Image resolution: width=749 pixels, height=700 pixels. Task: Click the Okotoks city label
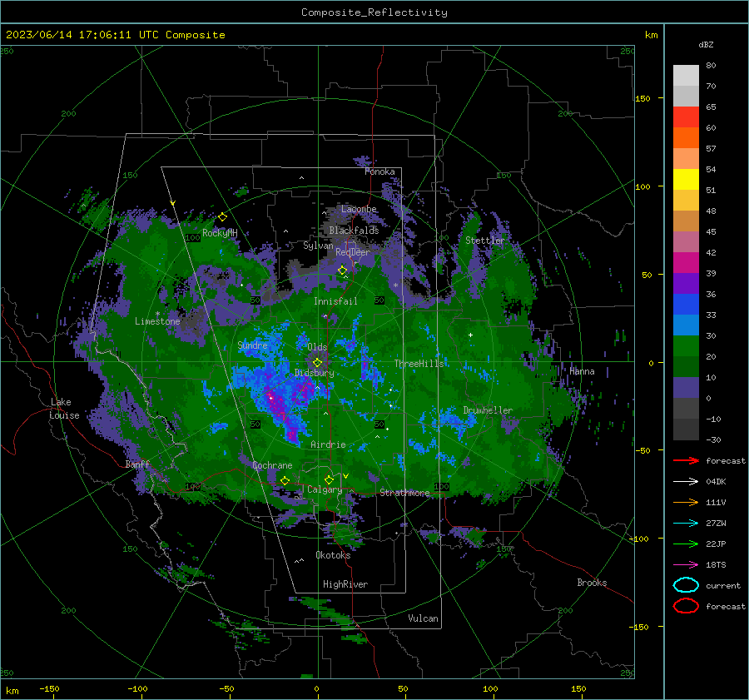click(333, 555)
